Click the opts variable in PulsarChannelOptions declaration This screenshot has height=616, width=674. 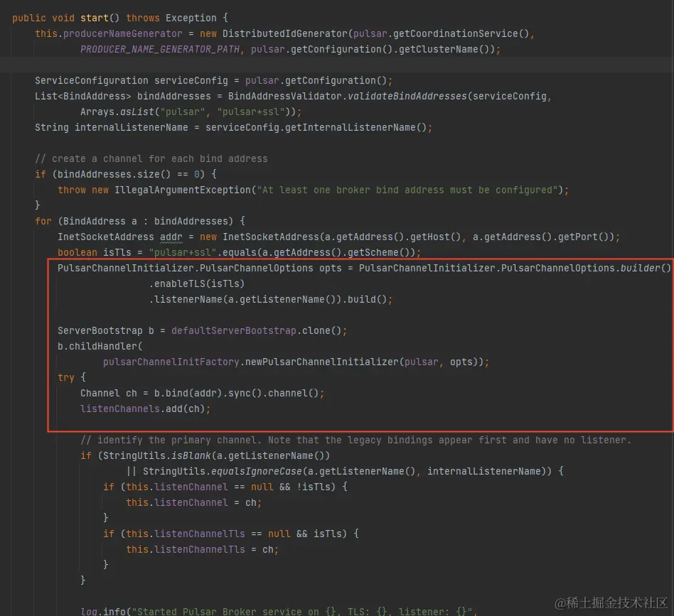pos(330,269)
